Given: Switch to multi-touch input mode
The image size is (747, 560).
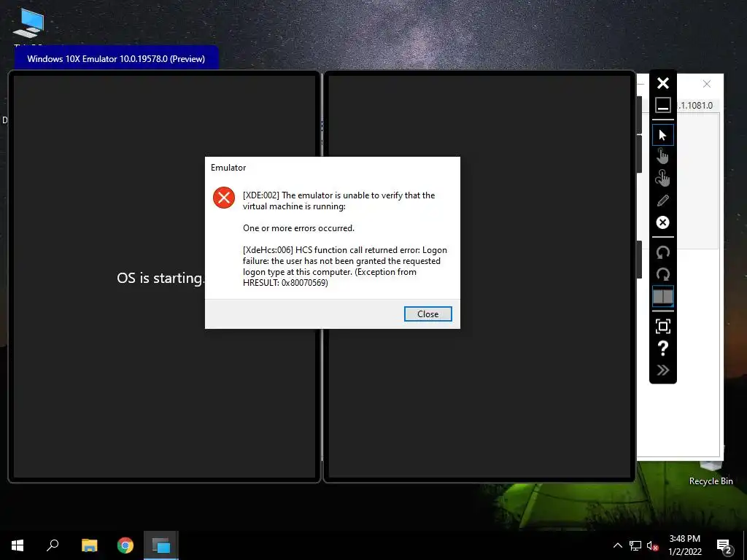Looking at the screenshot, I should coord(662,178).
